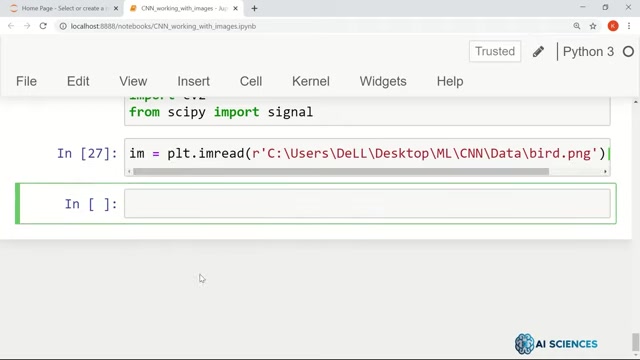
Task: Bookmark this page with the star
Action: (x=593, y=26)
